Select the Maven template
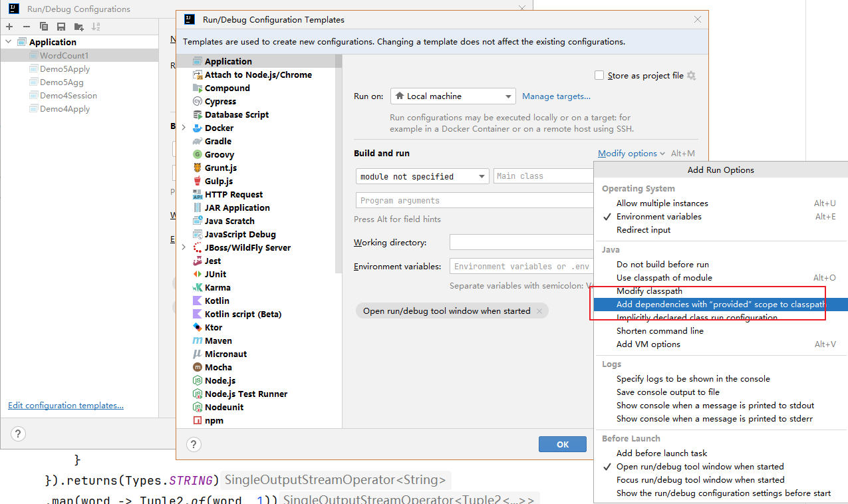The width and height of the screenshot is (848, 504). (x=218, y=340)
